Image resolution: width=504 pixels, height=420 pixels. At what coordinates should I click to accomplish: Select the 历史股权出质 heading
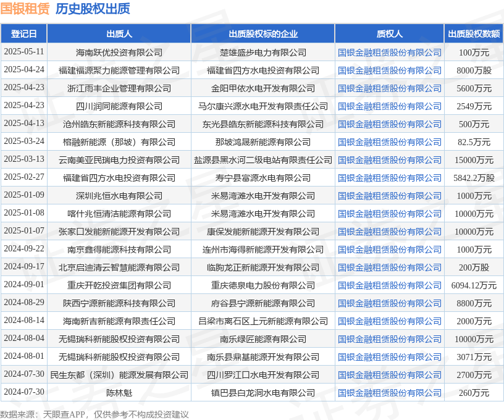click(93, 9)
